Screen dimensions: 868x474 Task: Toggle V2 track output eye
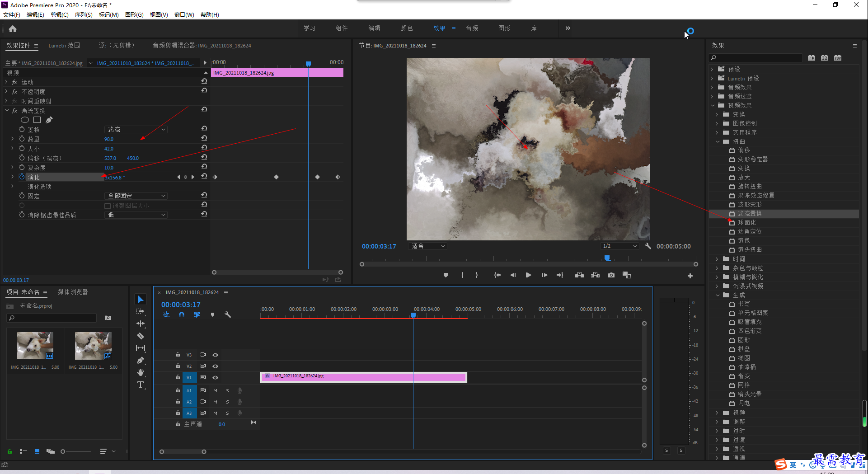[216, 366]
